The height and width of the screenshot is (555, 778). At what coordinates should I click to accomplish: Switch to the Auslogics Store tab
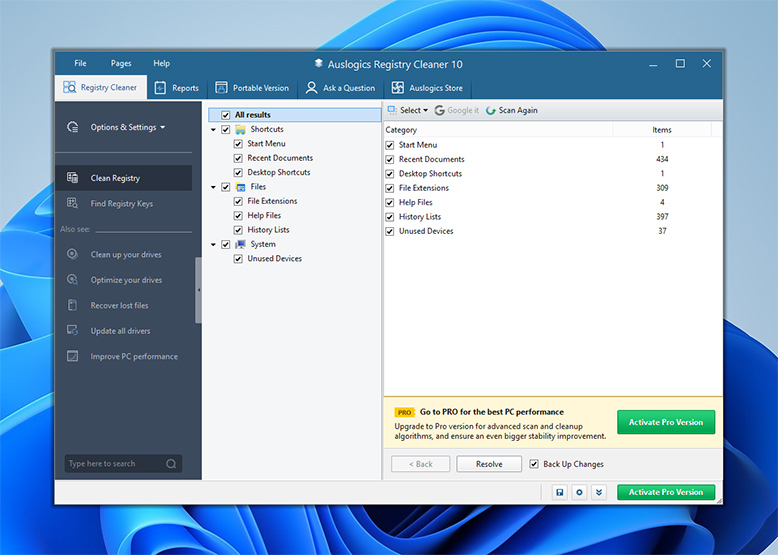point(427,88)
